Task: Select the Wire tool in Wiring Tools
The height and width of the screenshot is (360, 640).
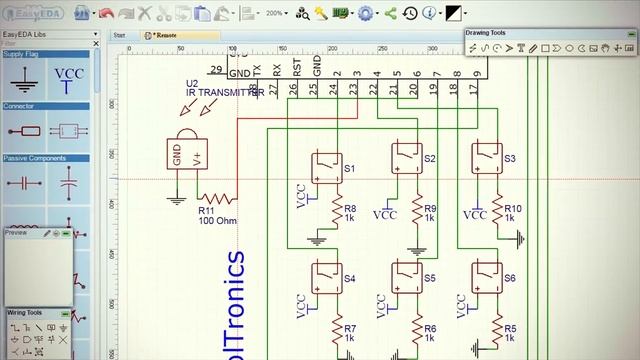Action: (15, 328)
